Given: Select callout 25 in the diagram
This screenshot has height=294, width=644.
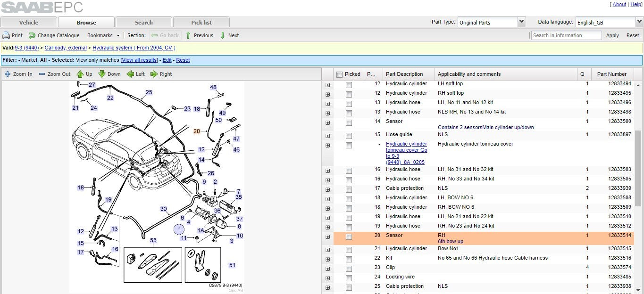Looking at the screenshot, I should click(x=149, y=92).
